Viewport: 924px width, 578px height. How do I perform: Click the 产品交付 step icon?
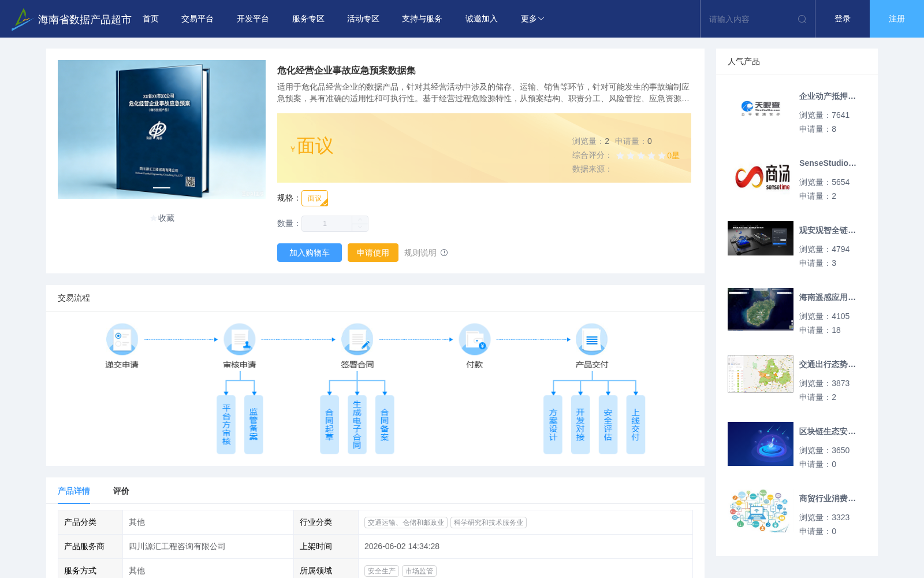click(x=592, y=339)
